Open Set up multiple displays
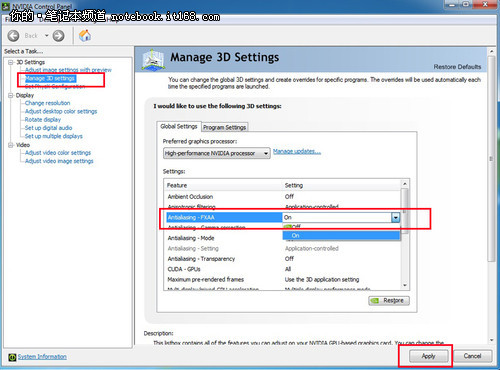The image size is (500, 370). click(54, 136)
